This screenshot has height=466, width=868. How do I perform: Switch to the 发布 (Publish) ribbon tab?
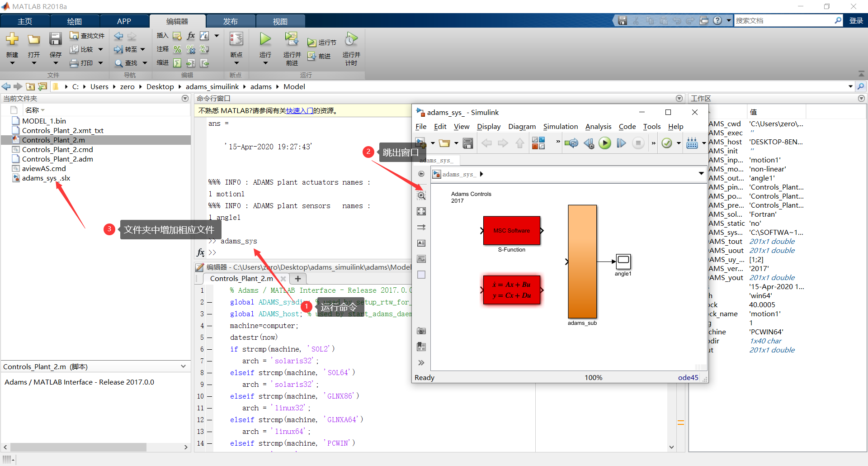click(231, 21)
